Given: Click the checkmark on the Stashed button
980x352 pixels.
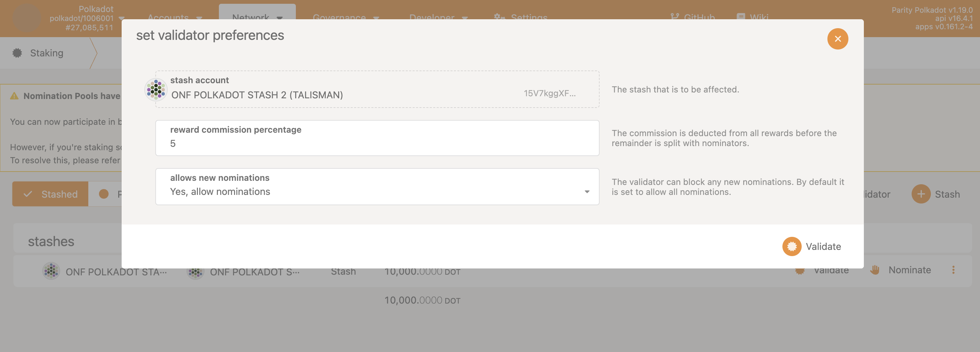Looking at the screenshot, I should tap(27, 194).
